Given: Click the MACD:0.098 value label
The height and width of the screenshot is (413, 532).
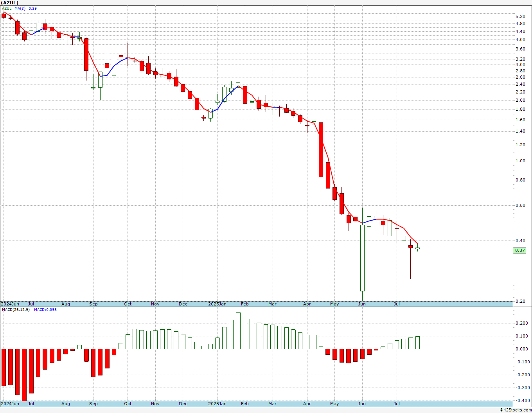Looking at the screenshot, I should pyautogui.click(x=45, y=309).
